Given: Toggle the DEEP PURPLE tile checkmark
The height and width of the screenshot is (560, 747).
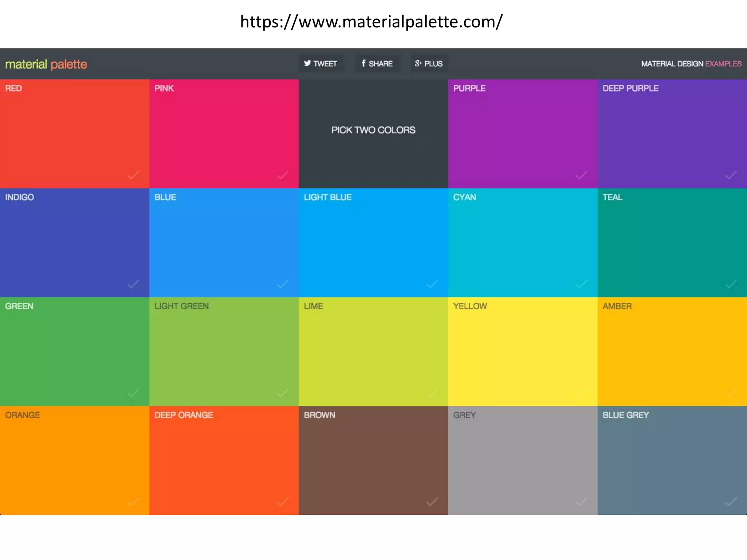Looking at the screenshot, I should [731, 175].
